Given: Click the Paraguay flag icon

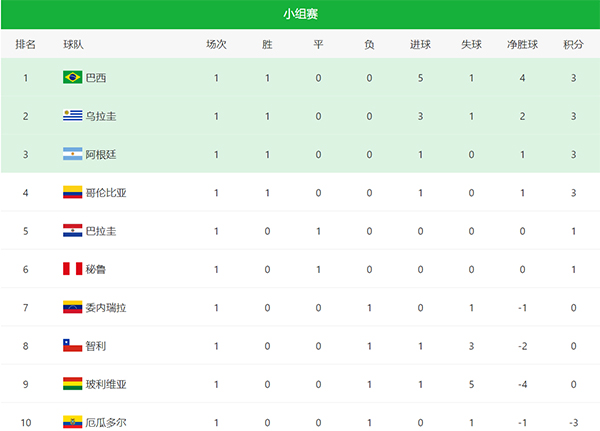Looking at the screenshot, I should (x=72, y=231).
